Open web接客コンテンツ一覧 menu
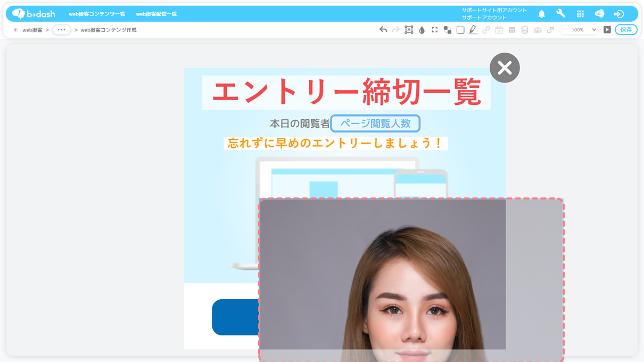 [97, 14]
